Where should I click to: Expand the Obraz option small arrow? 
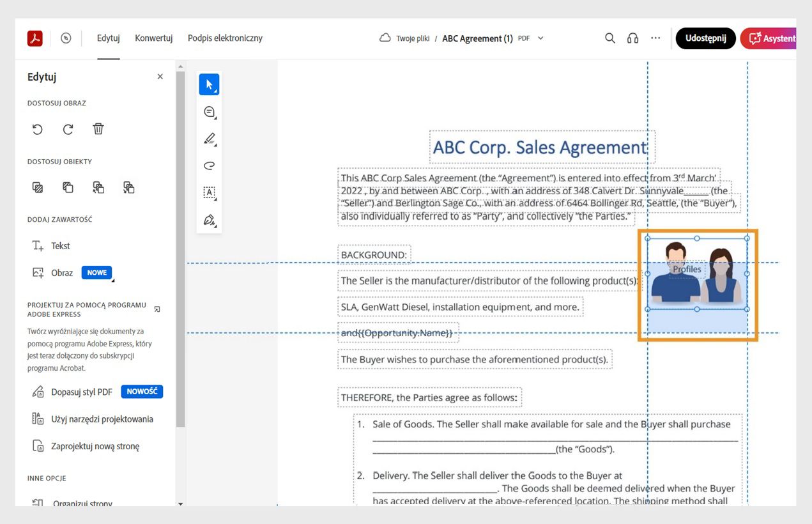(113, 280)
